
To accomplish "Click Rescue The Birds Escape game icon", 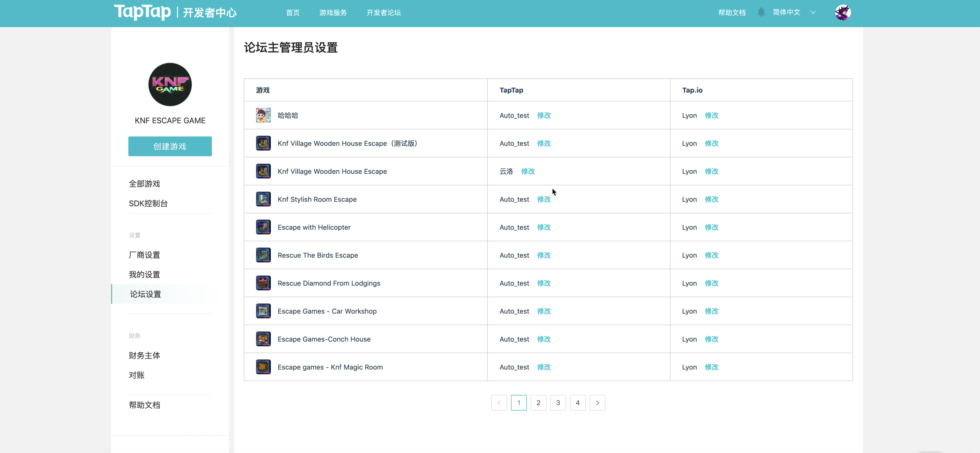I will (263, 255).
